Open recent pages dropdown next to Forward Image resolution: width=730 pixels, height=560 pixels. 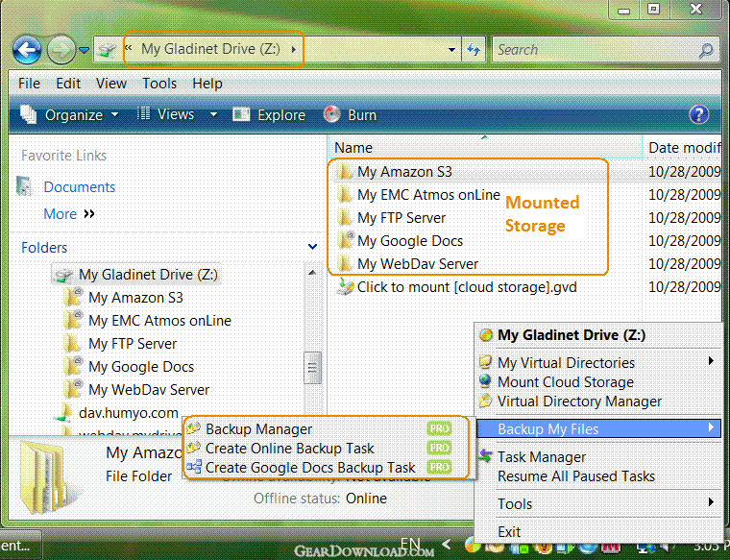[x=84, y=50]
